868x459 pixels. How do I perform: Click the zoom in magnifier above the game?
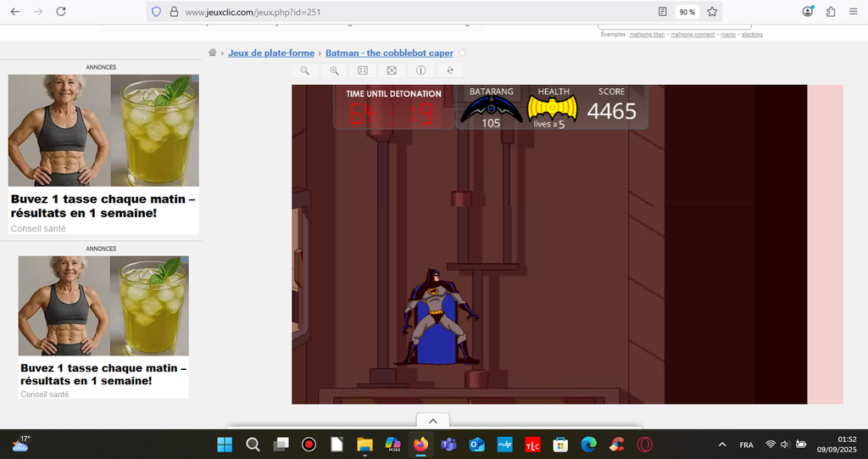tap(334, 70)
